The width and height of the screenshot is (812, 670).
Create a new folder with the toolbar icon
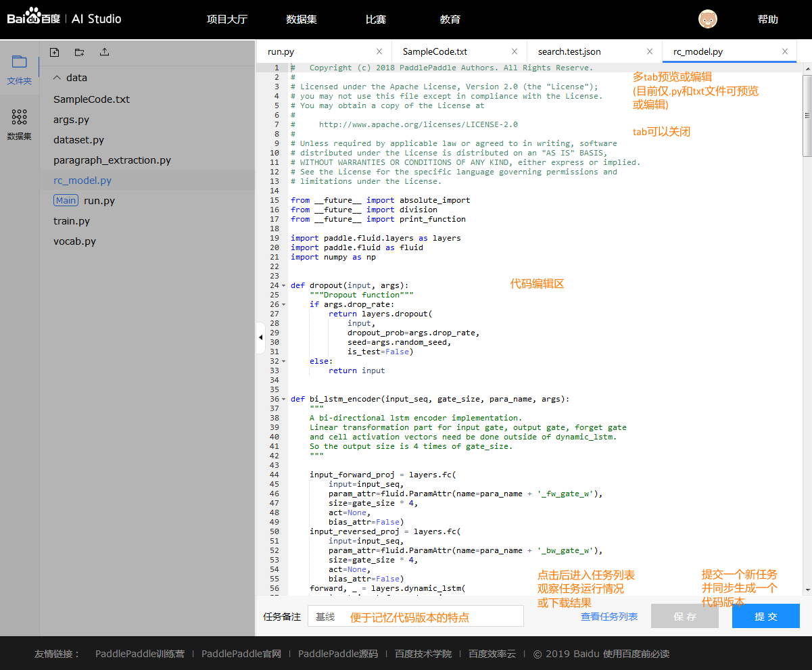tap(80, 52)
